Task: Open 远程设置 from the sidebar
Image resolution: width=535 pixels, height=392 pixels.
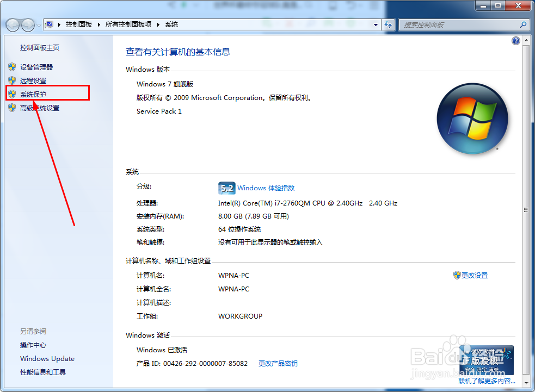Action: 33,81
